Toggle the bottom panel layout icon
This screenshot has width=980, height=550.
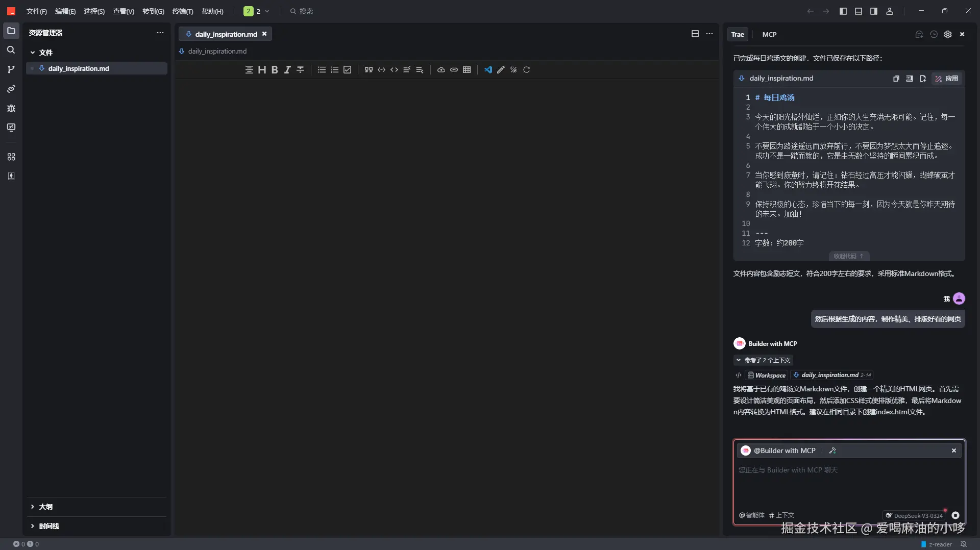click(859, 11)
